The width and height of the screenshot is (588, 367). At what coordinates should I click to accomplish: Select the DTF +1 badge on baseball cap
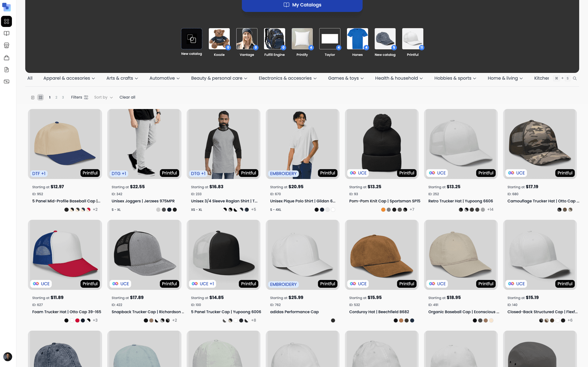click(x=39, y=173)
